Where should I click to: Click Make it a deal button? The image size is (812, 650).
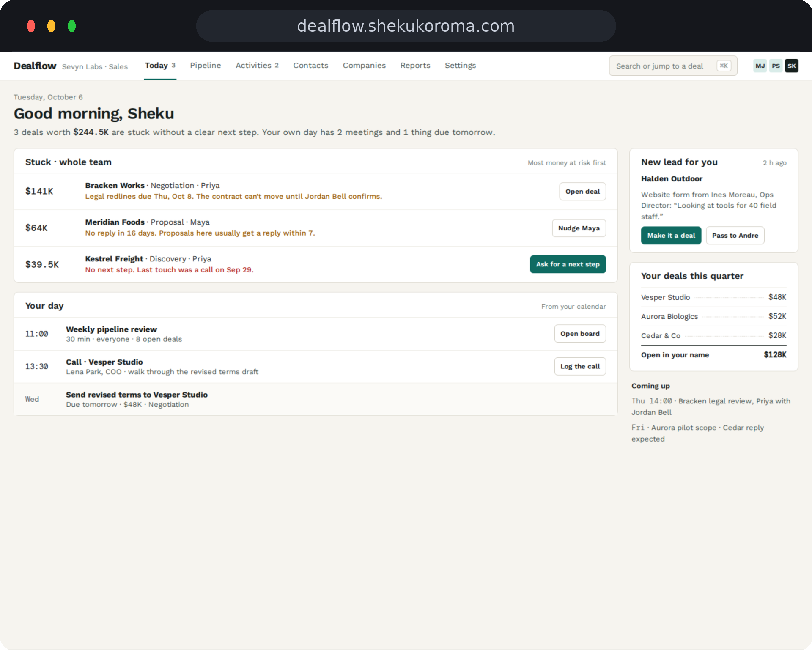tap(671, 236)
